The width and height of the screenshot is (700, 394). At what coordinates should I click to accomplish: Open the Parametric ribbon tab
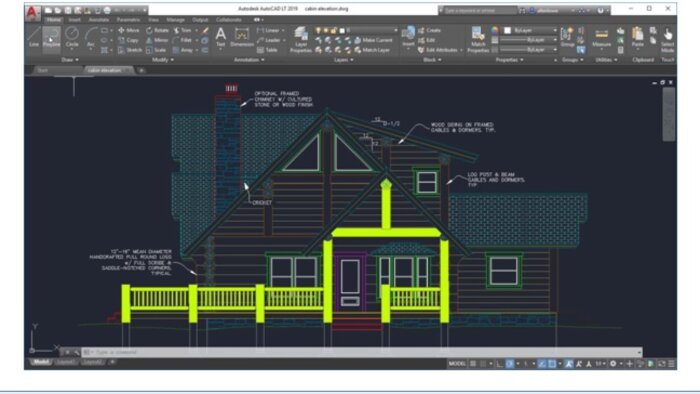pyautogui.click(x=128, y=20)
